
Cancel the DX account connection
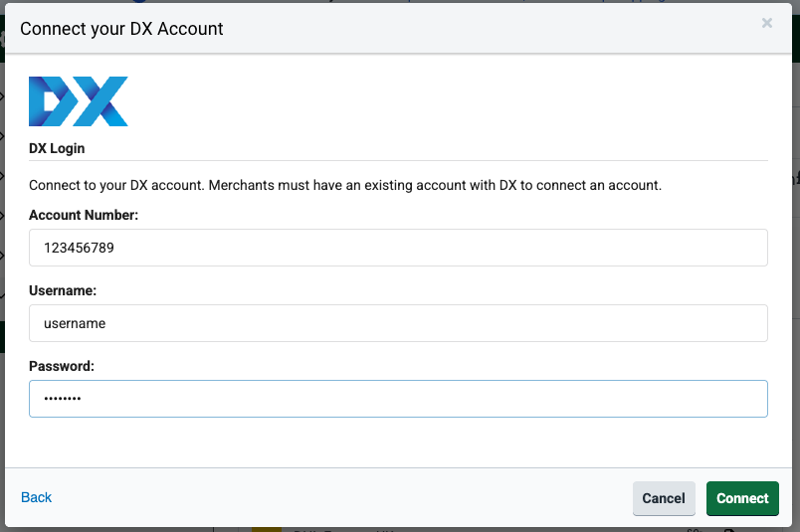point(664,498)
